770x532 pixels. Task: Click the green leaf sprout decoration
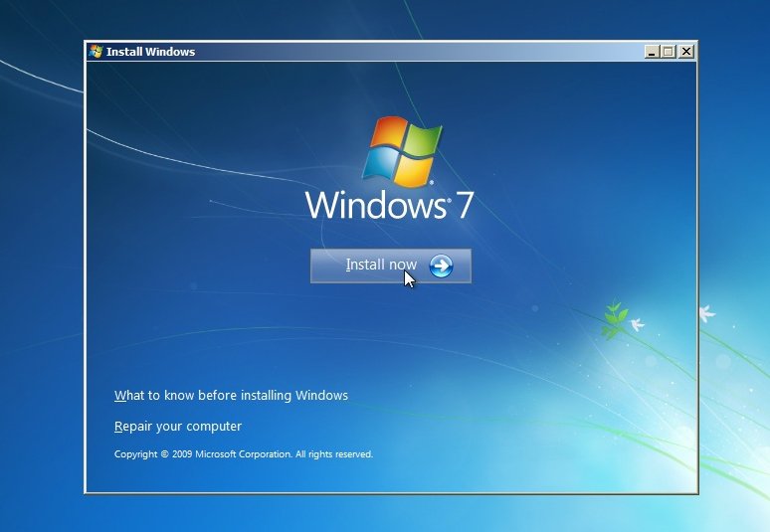[x=615, y=316]
